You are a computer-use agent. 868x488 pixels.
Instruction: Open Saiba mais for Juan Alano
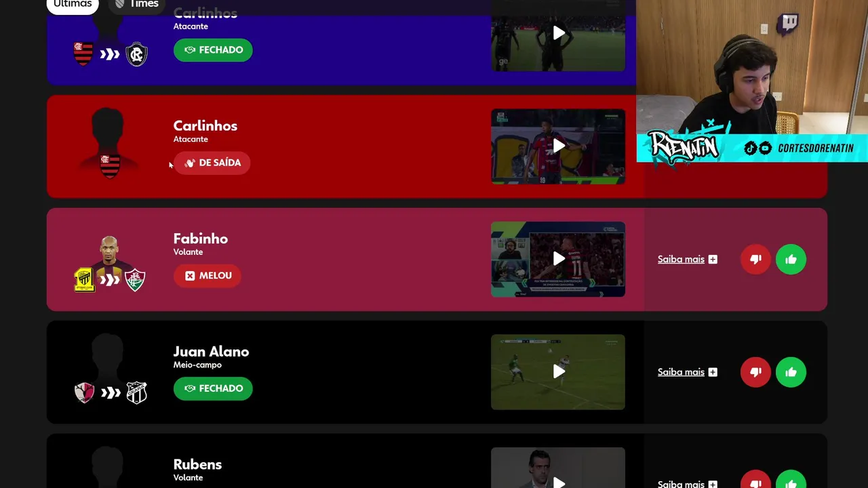pos(681,371)
